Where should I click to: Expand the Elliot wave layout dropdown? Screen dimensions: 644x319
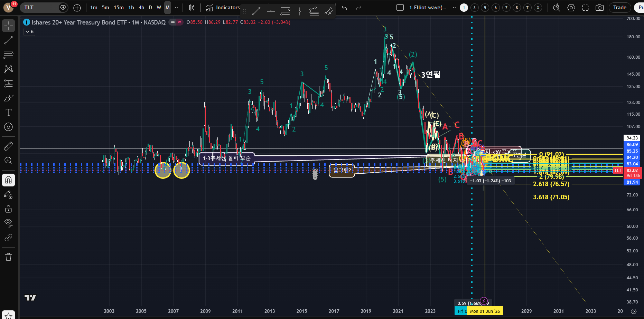pyautogui.click(x=454, y=8)
